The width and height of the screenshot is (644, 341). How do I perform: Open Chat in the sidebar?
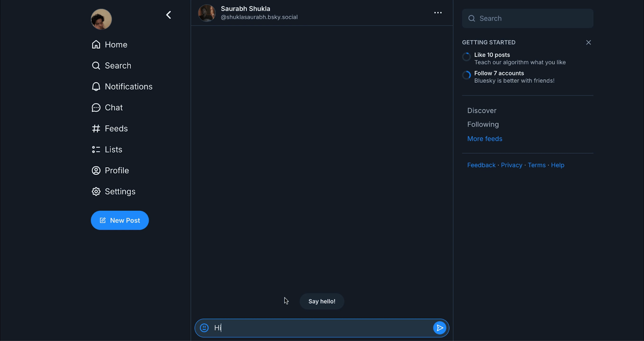point(114,107)
